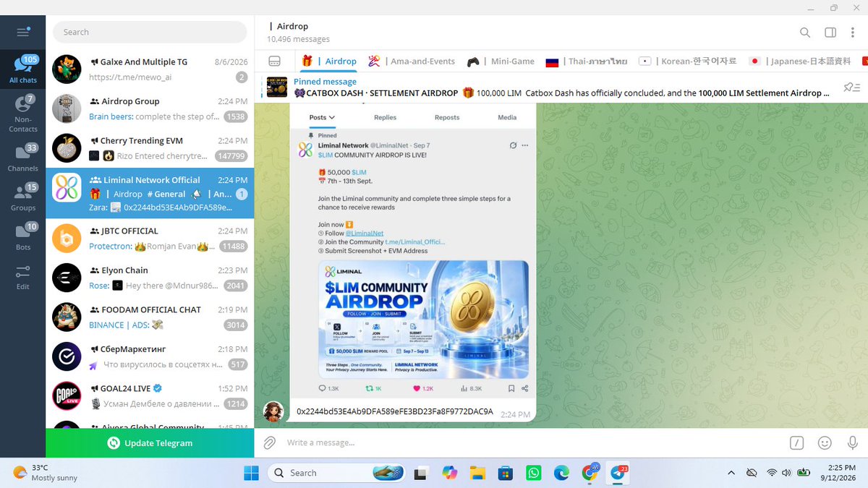Expand the Posts dropdown in screenshot

[x=322, y=117]
